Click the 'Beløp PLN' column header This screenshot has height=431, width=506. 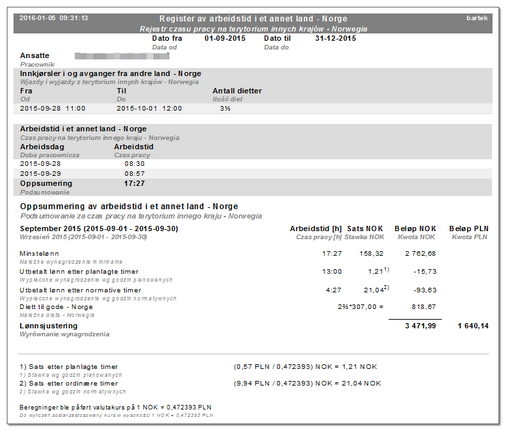point(469,229)
